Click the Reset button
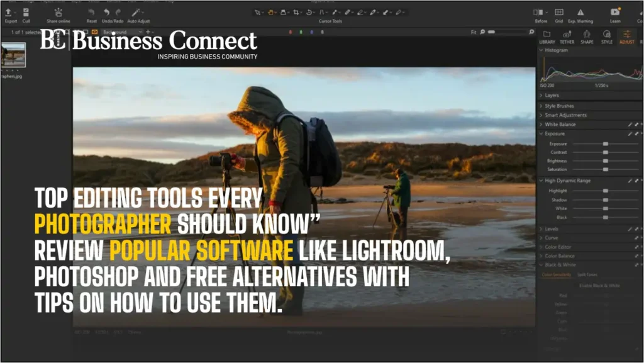Viewport: 644px width, 363px height. coord(92,13)
